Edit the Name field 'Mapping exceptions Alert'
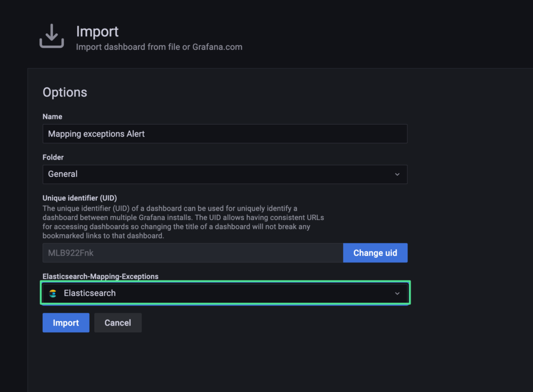533x392 pixels. coord(225,134)
